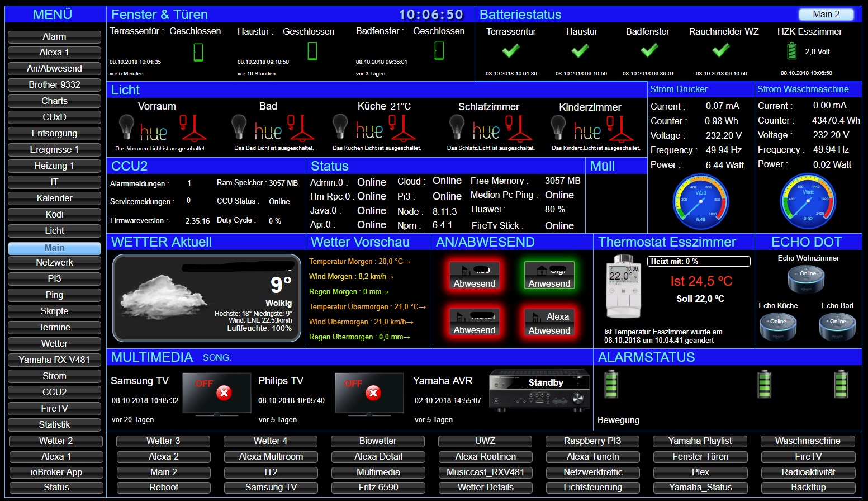Click the 'Soll 22,0 °C' setpoint value

pyautogui.click(x=700, y=299)
